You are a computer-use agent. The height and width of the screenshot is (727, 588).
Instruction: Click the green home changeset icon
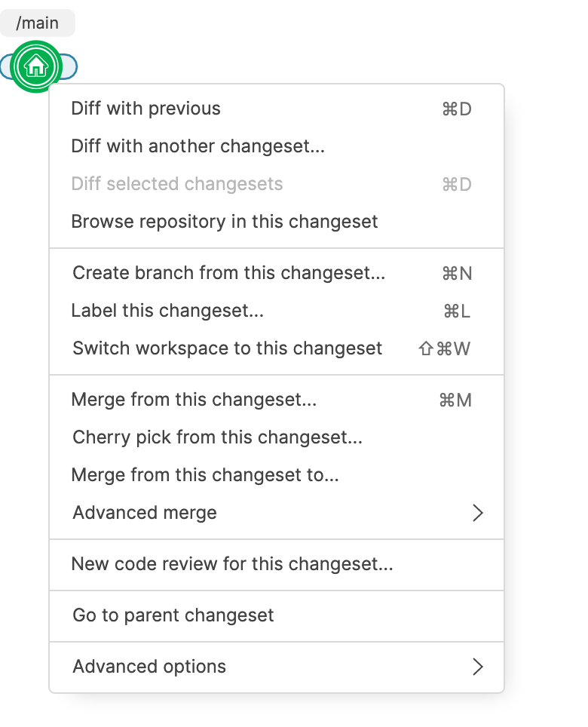pos(35,67)
